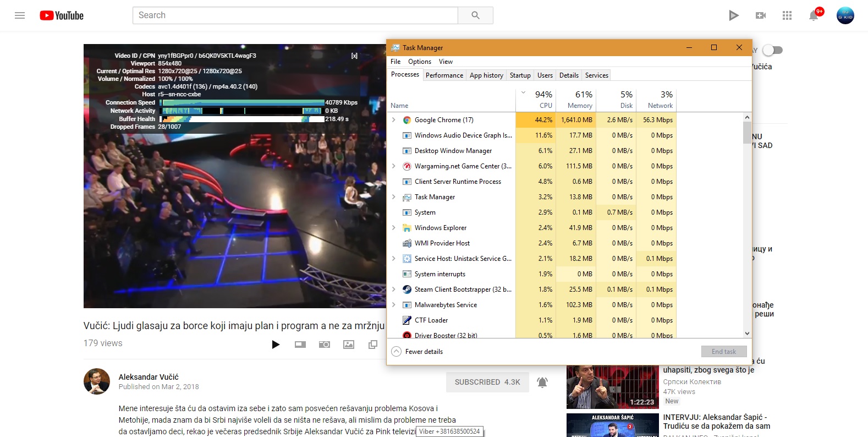The height and width of the screenshot is (437, 868).
Task: Switch to the Details tab
Action: point(569,75)
